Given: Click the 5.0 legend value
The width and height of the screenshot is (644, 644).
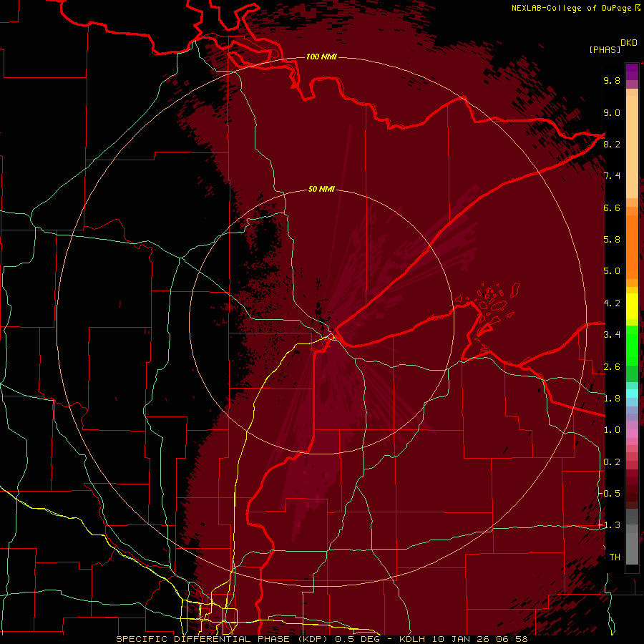Looking at the screenshot, I should tap(612, 271).
